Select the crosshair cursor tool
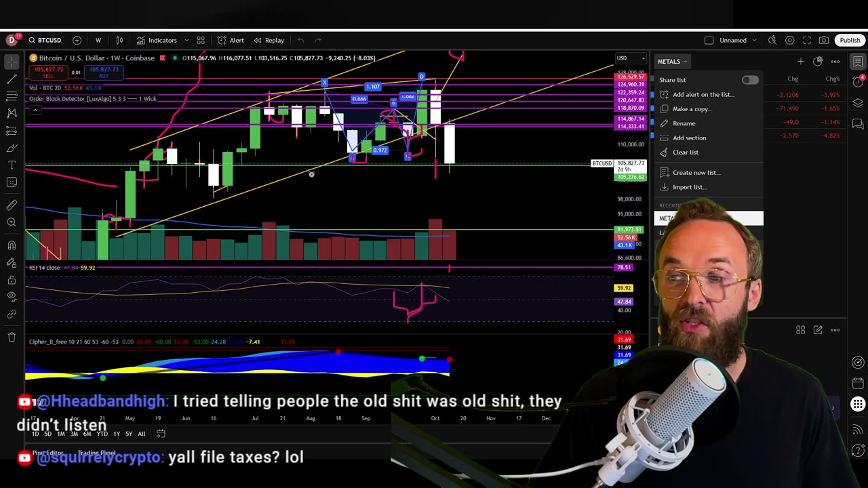This screenshot has width=868, height=488. point(12,62)
